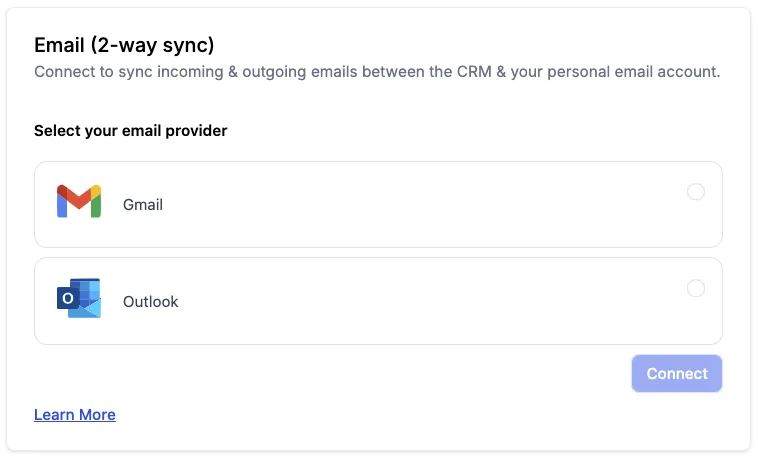The image size is (758, 457).
Task: Click the Outlook logo icon
Action: coord(79,299)
